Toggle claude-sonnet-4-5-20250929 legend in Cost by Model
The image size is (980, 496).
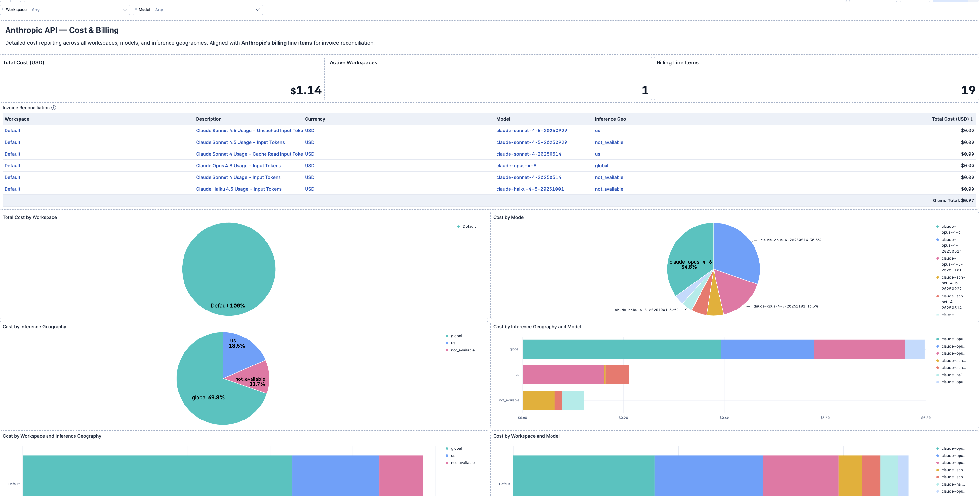coord(951,283)
